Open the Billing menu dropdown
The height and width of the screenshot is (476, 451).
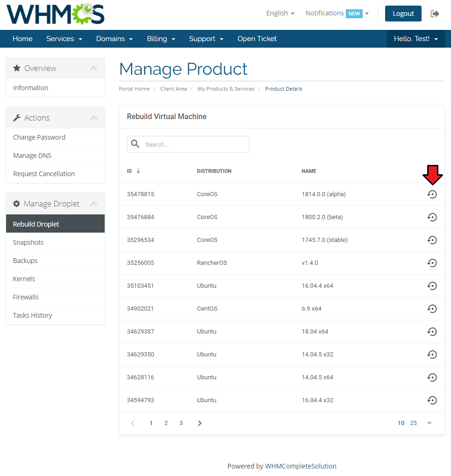click(x=161, y=39)
